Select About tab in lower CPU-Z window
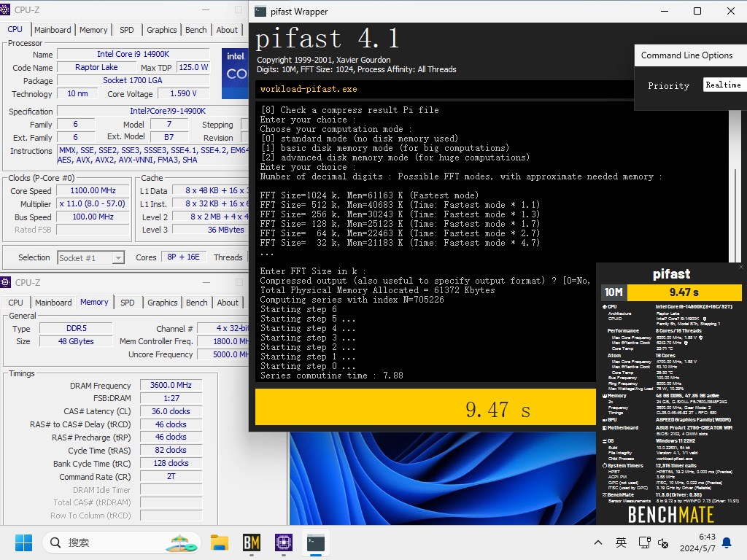The height and width of the screenshot is (560, 747). pyautogui.click(x=228, y=303)
